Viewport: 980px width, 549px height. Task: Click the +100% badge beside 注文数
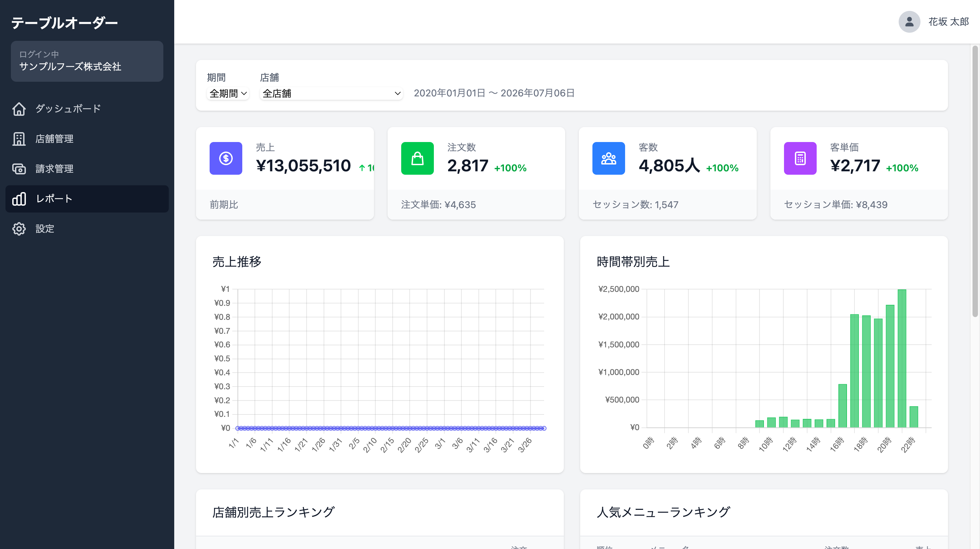click(x=510, y=168)
